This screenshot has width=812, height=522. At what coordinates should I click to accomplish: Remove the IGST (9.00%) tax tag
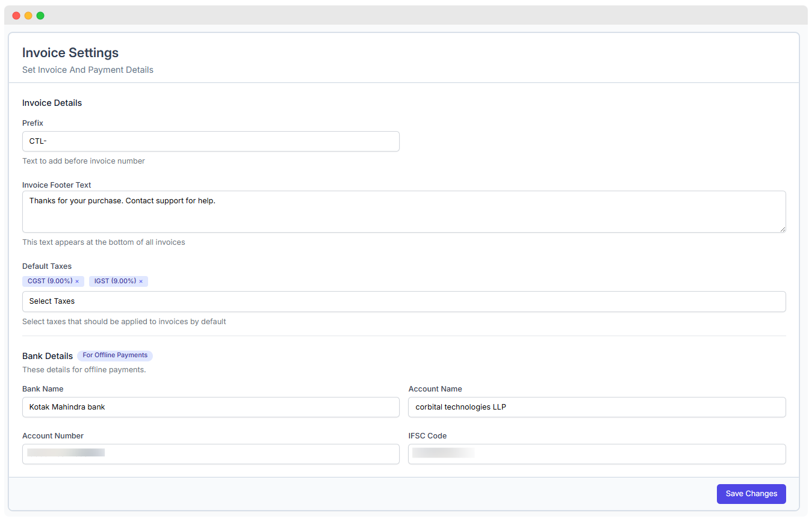coord(141,281)
